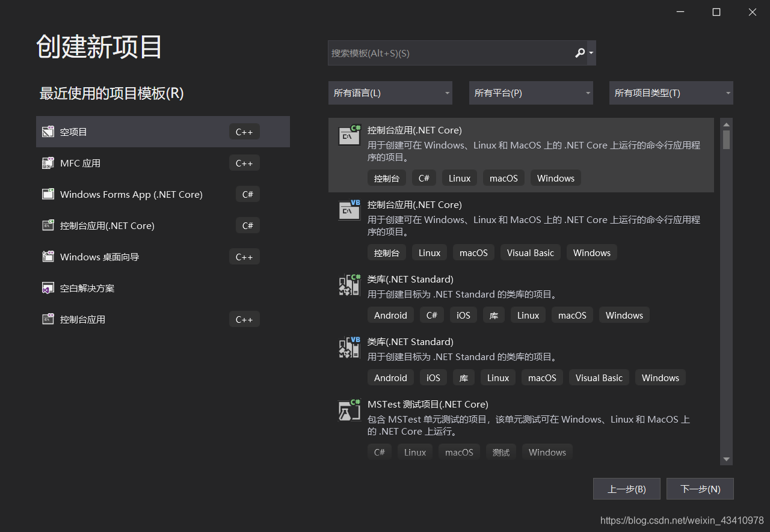
Task: Click the 测试 tag on MSTest template
Action: tap(500, 452)
